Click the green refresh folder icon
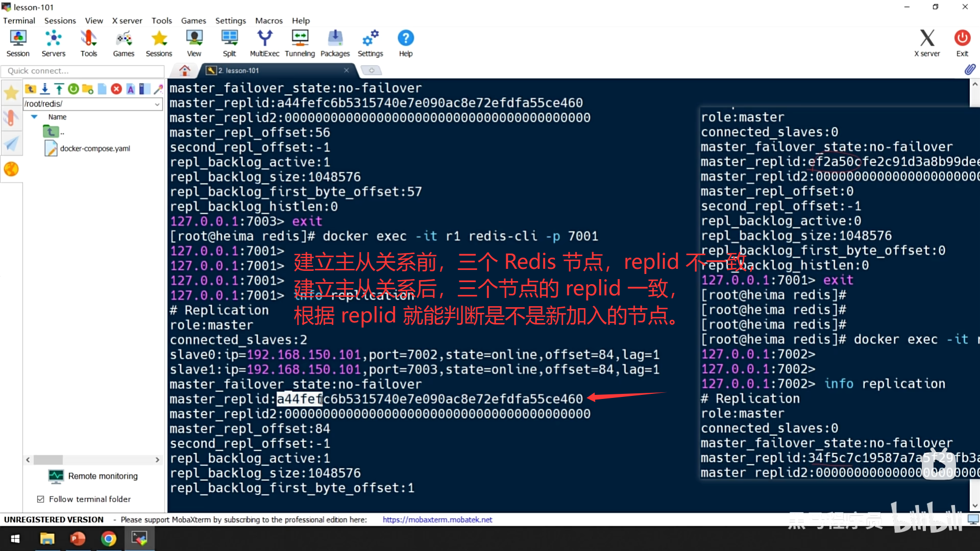Screen dimensions: 980x551 [x=73, y=89]
